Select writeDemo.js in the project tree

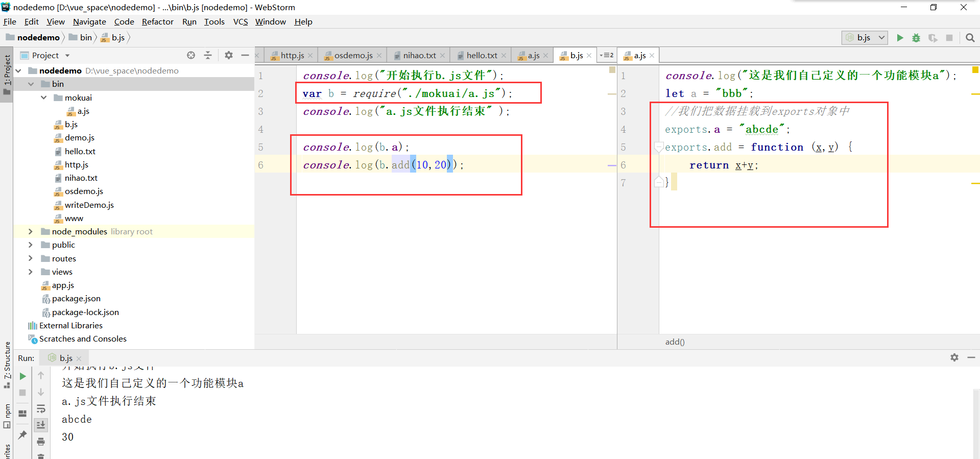(x=89, y=205)
